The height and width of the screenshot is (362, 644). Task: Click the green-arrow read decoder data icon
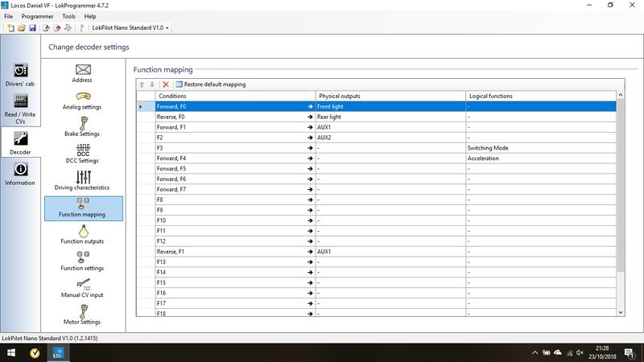(46, 27)
